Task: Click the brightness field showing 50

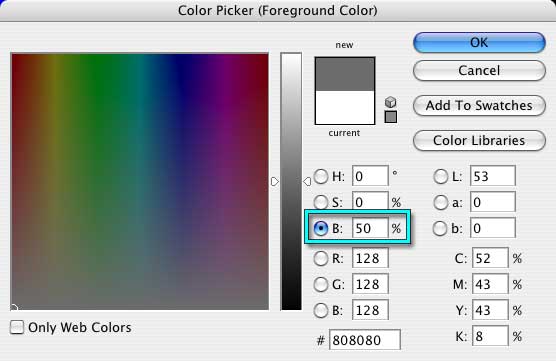Action: (370, 228)
